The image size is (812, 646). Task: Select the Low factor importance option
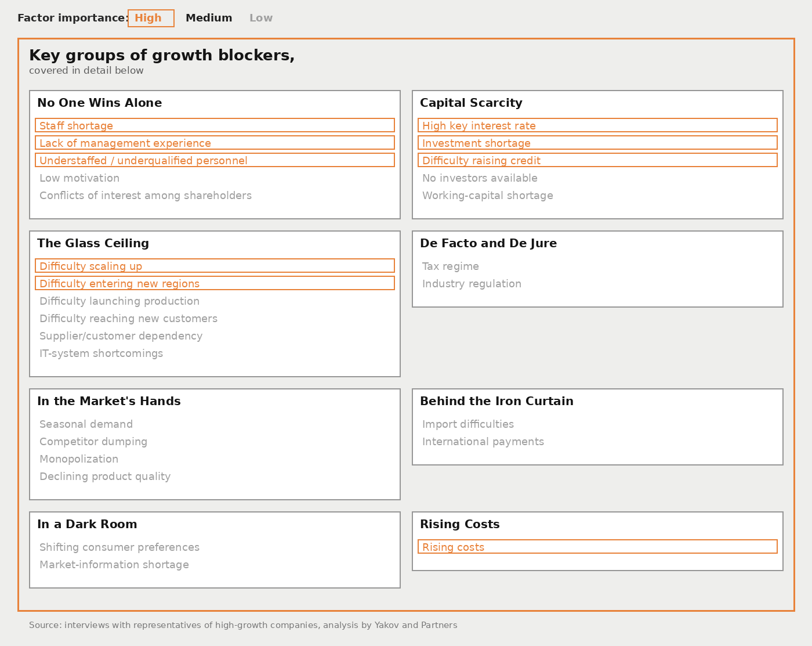tap(261, 18)
